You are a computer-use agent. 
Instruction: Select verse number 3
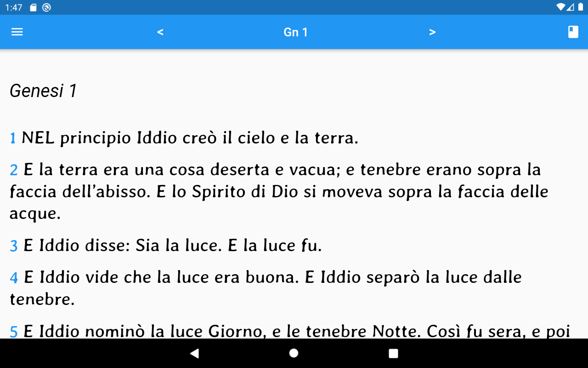[x=14, y=246]
